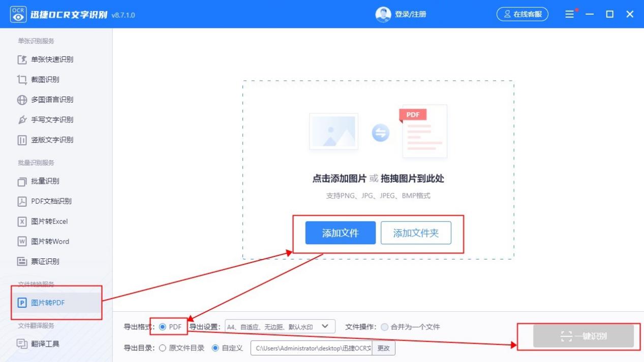Click the 截图识别 crop icon
The image size is (644, 362).
point(22,80)
